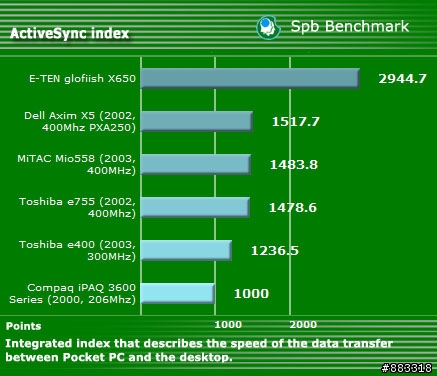The image size is (437, 376).
Task: Click the image ID #883318
Action: (x=407, y=368)
